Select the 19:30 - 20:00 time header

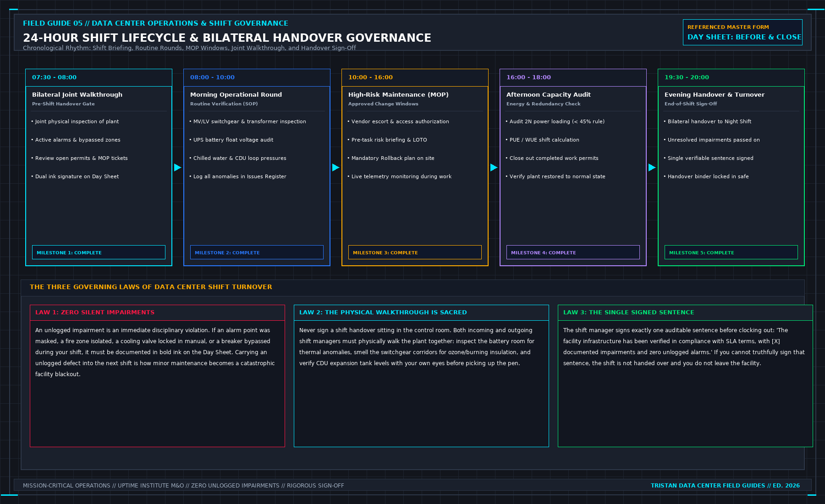click(731, 77)
